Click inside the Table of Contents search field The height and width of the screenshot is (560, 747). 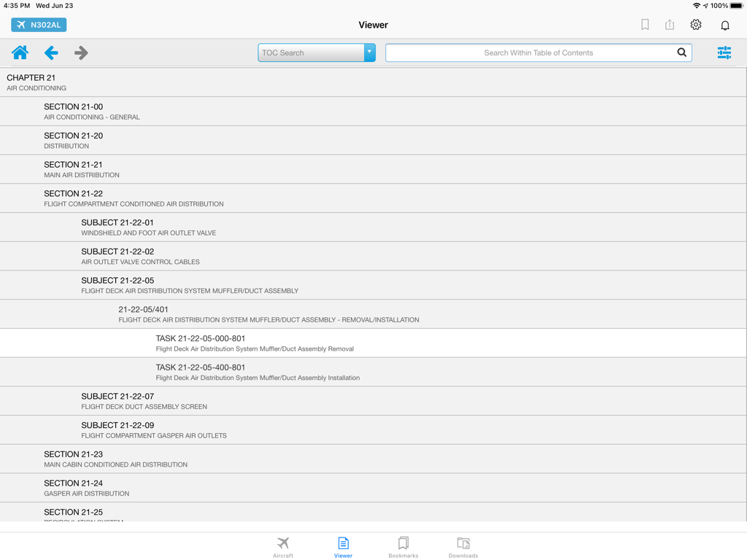coord(538,52)
